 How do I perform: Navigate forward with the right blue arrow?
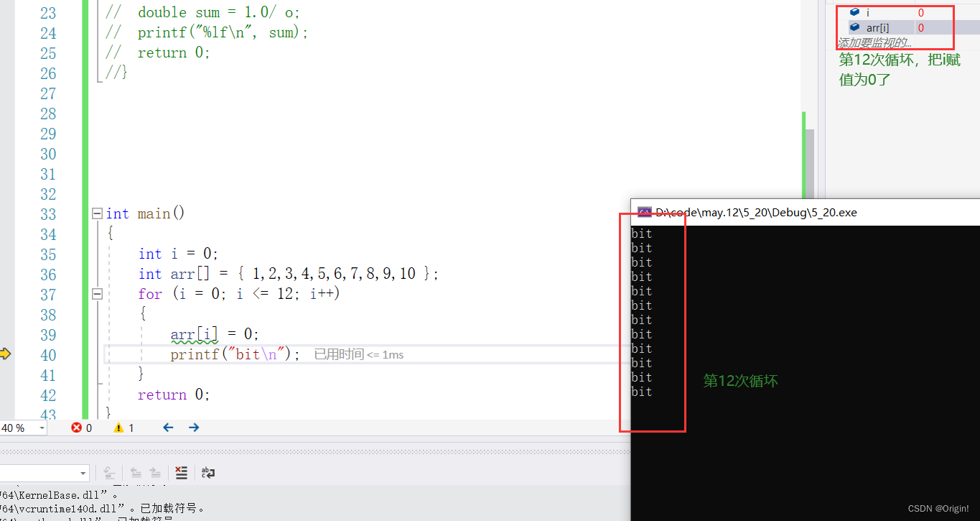(194, 428)
